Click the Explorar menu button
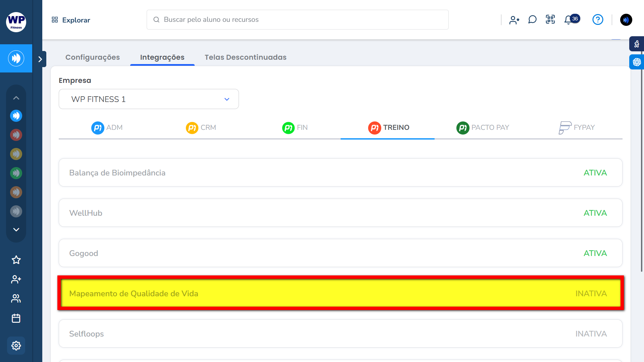Screen dimensions: 644x362 (71, 20)
